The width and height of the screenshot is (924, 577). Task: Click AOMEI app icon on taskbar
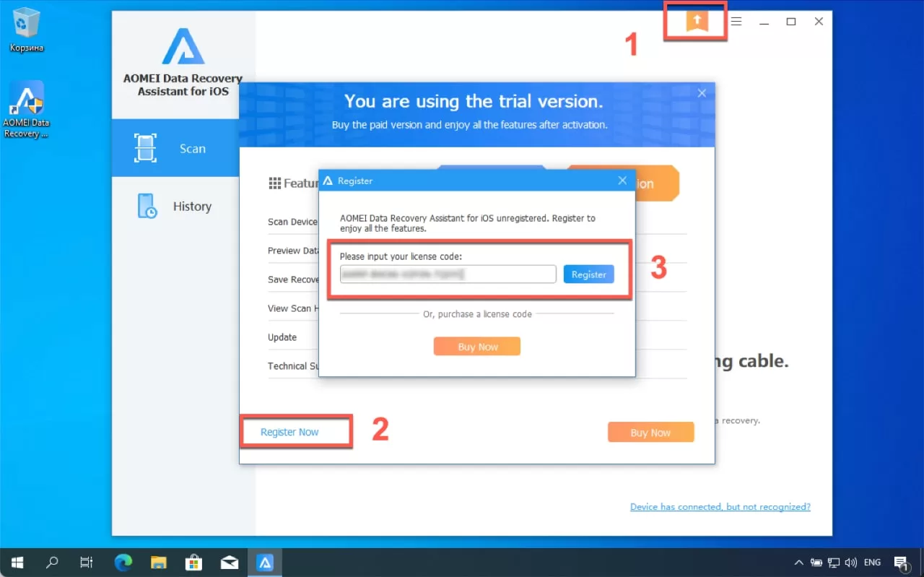(x=265, y=563)
